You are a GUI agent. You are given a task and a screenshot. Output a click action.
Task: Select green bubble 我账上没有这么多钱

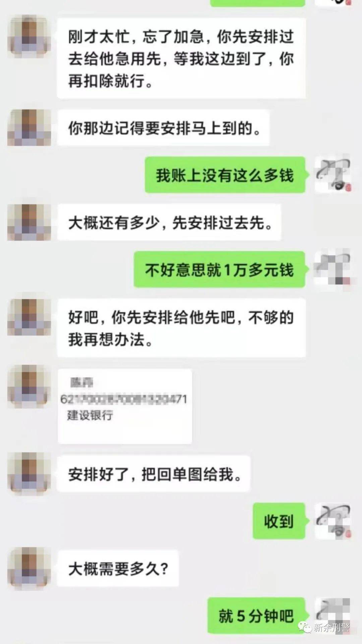(x=225, y=175)
